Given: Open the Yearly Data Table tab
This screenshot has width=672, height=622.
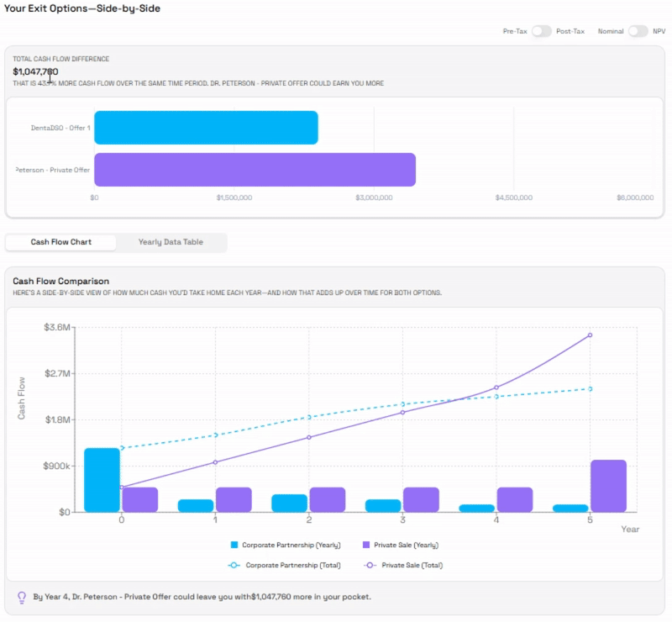Looking at the screenshot, I should pos(171,242).
